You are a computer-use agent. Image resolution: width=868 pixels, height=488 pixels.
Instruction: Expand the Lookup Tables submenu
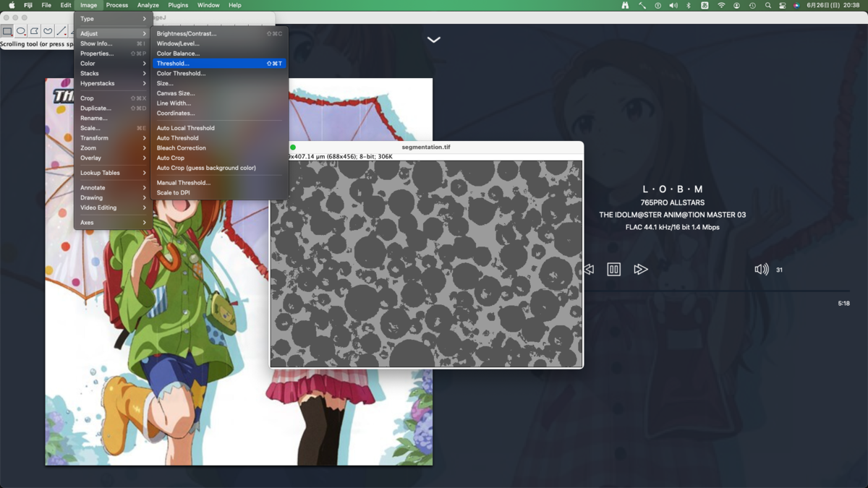coord(113,173)
